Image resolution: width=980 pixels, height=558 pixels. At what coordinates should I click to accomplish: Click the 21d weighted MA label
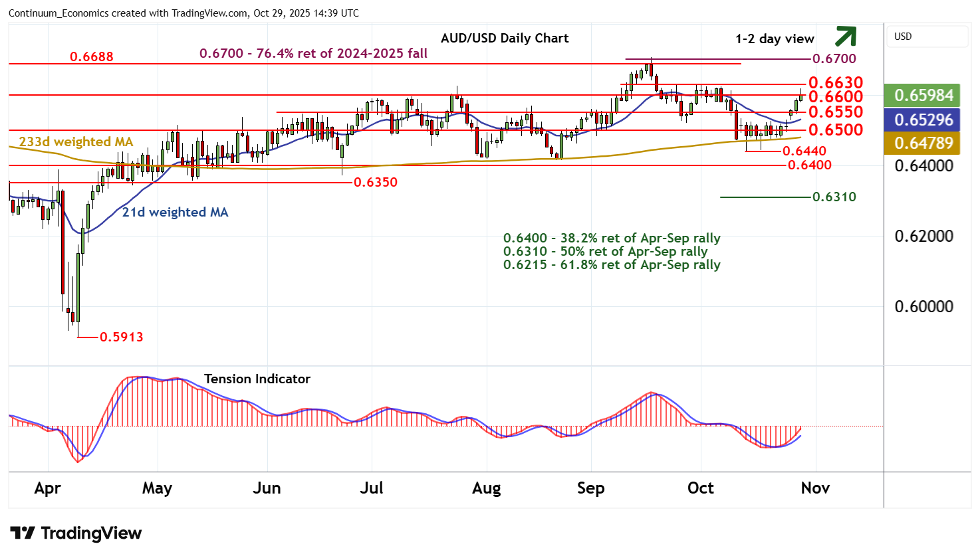point(175,213)
